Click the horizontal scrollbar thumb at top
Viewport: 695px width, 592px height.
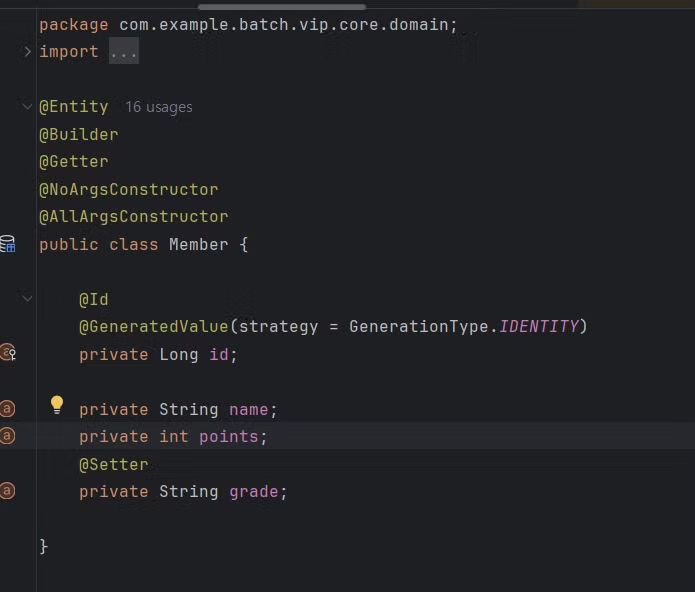point(282,7)
